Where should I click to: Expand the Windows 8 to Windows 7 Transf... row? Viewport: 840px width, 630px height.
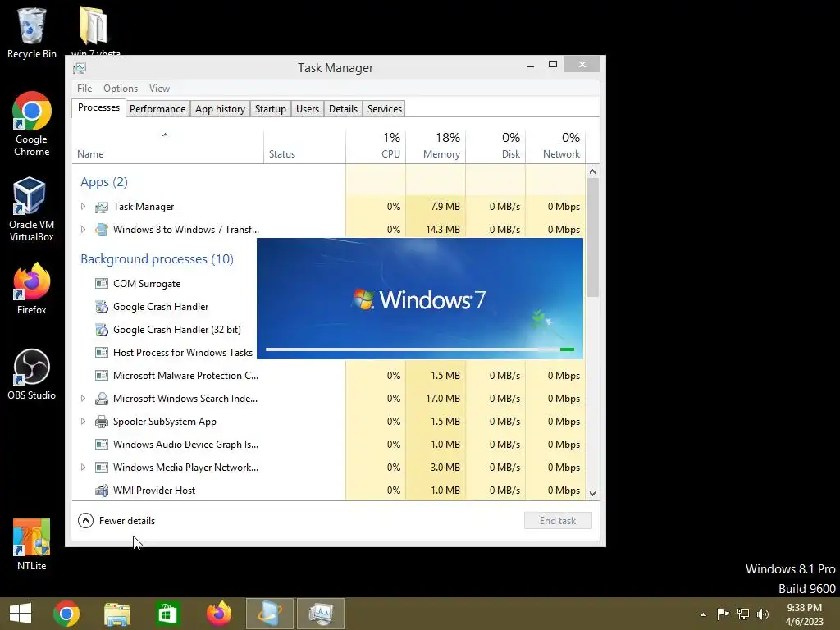(x=83, y=230)
